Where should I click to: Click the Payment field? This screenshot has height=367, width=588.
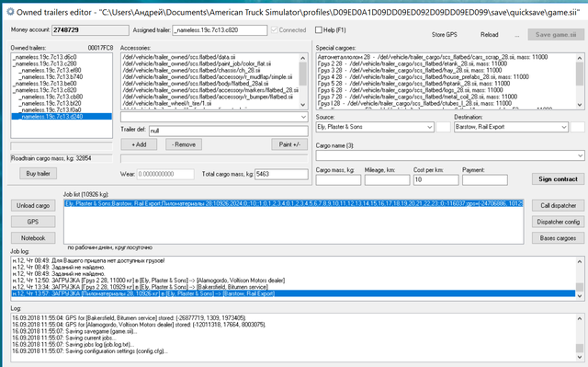(x=485, y=180)
